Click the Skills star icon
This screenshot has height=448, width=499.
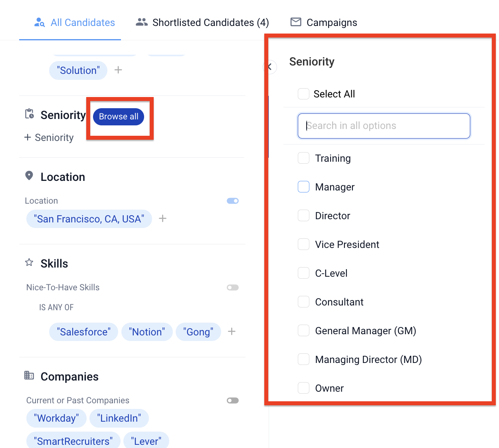(x=29, y=262)
